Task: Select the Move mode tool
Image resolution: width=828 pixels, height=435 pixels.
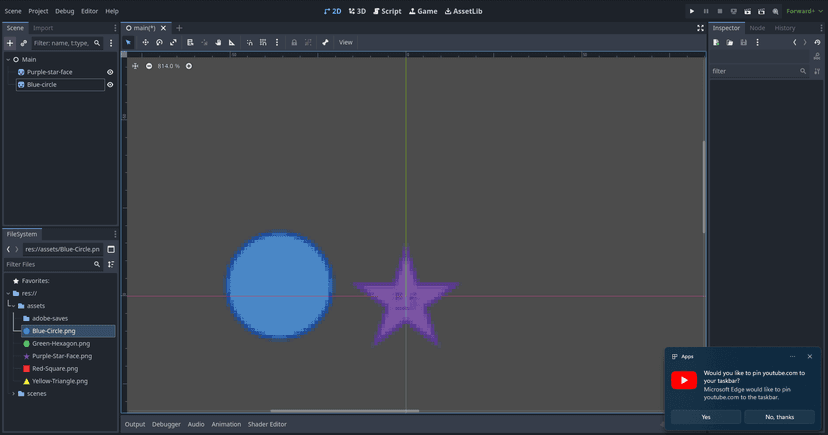Action: pyautogui.click(x=145, y=42)
